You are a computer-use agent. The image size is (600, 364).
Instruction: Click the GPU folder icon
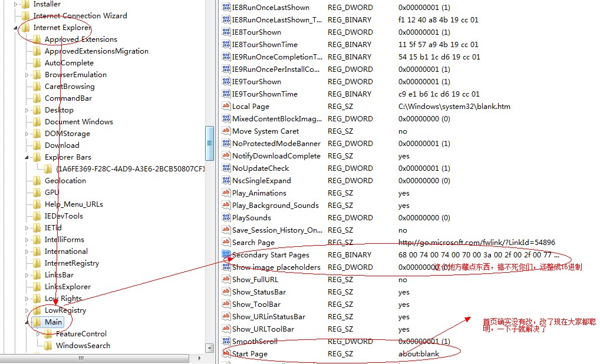(37, 193)
